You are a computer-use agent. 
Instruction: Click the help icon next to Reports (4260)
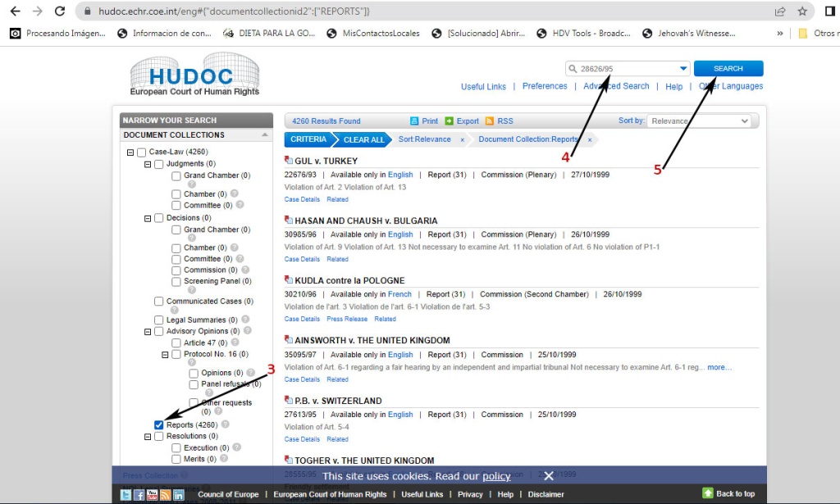click(226, 425)
